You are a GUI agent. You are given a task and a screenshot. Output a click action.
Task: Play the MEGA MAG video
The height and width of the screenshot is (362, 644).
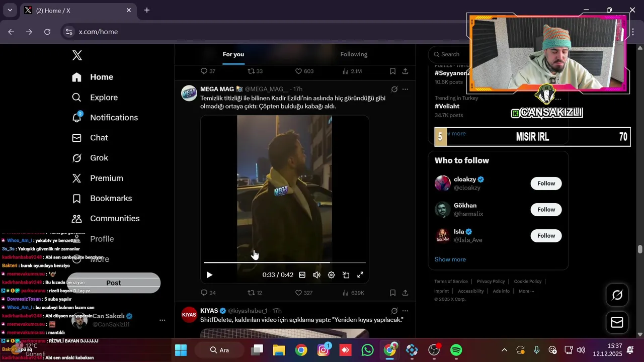tap(209, 275)
